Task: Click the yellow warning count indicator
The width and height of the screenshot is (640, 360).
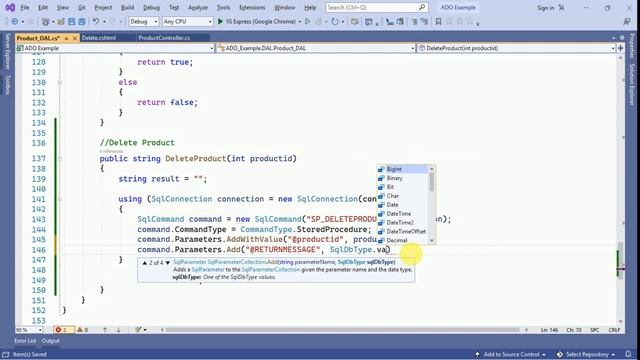Action: coord(82,330)
